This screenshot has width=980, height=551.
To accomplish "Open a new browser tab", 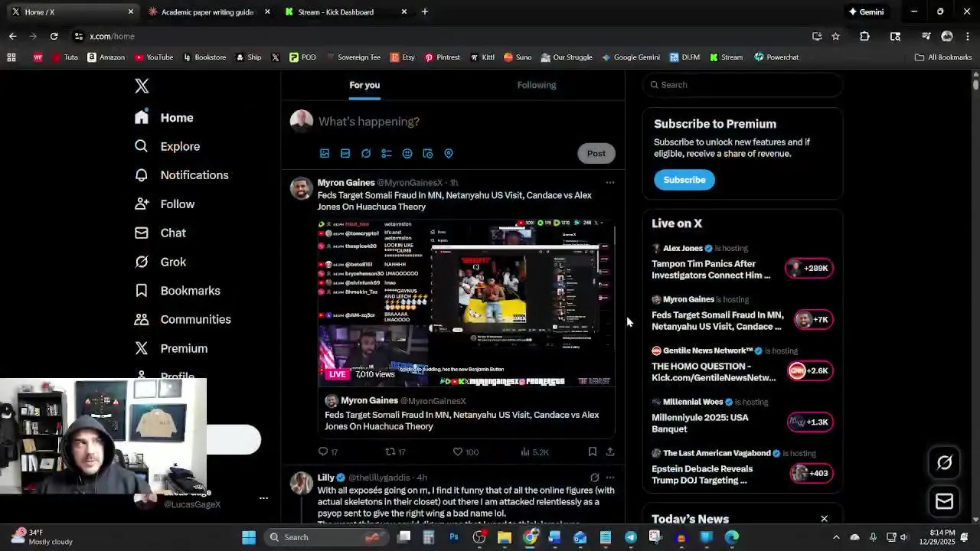I will 425,11.
